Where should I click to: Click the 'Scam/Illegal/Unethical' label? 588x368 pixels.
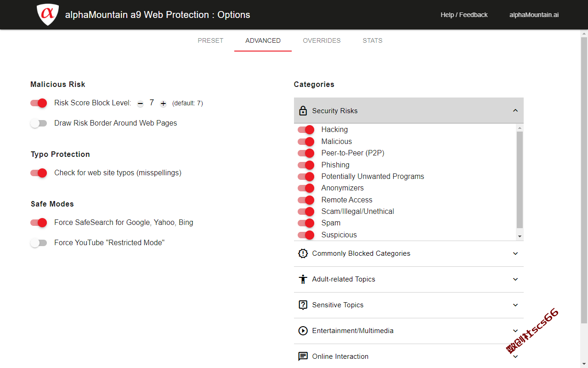[358, 211]
